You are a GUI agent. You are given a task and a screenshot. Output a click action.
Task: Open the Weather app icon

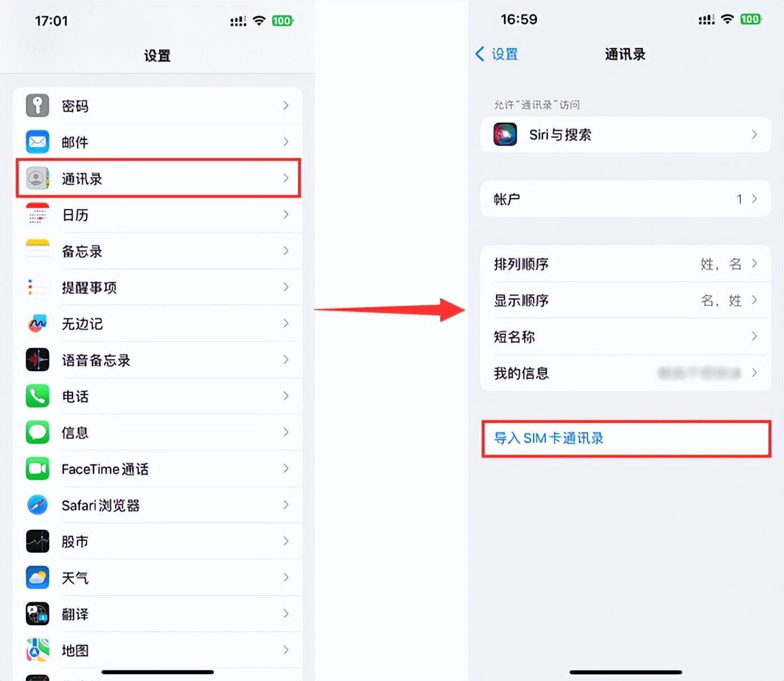point(38,577)
